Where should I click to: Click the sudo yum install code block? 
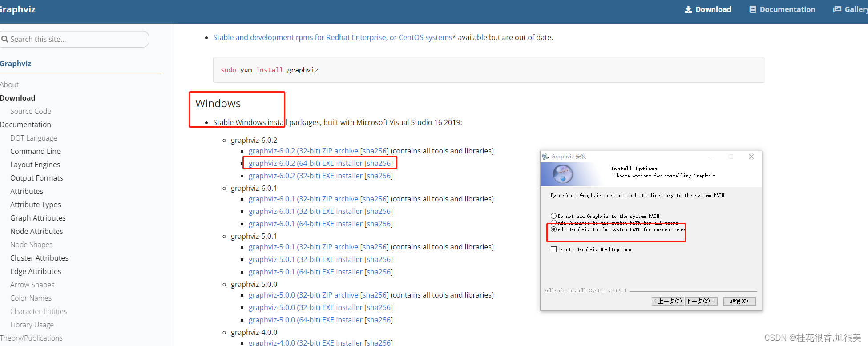tap(489, 70)
